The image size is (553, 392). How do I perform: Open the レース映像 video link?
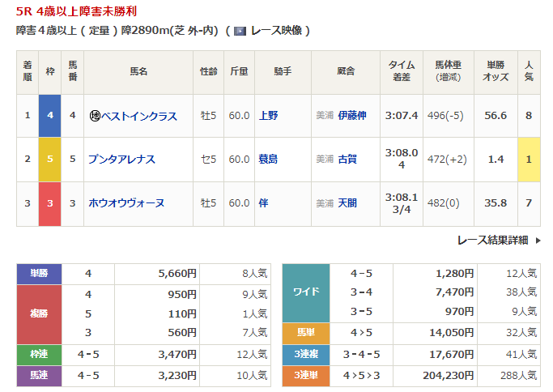pos(275,31)
